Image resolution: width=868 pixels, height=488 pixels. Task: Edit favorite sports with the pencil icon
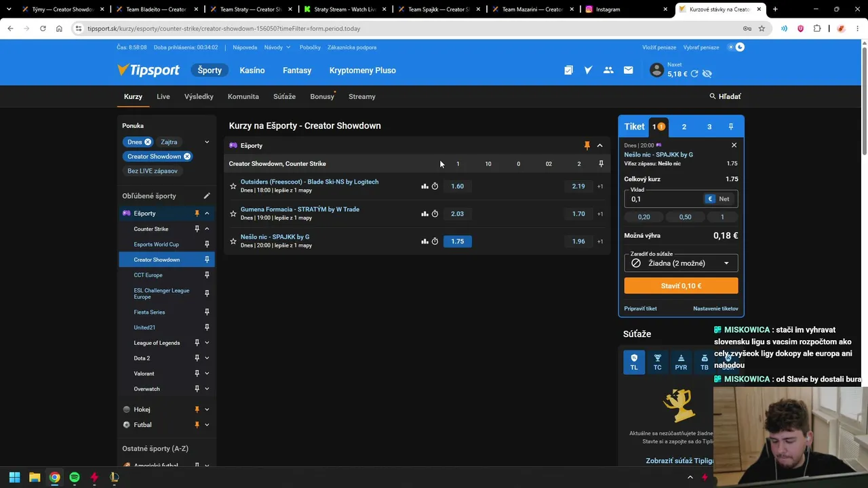pos(207,196)
